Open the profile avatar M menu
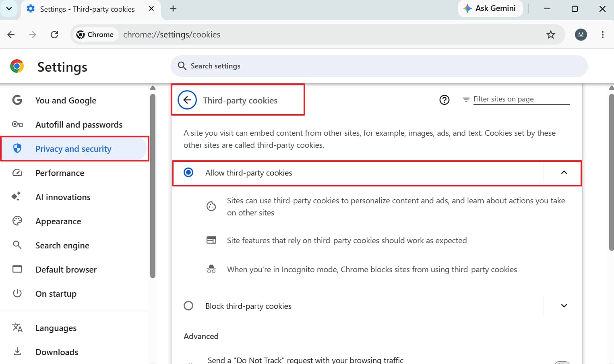This screenshot has height=364, width=614. 581,35
